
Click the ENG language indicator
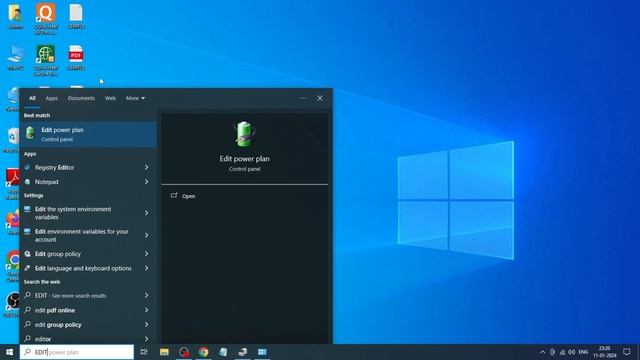(x=583, y=352)
